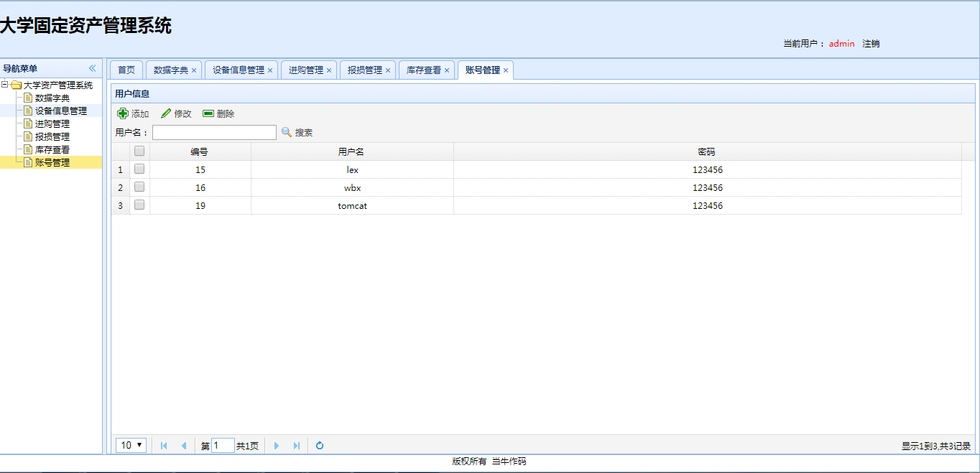Image resolution: width=980 pixels, height=473 pixels.
Task: Click the green add user icon
Action: click(123, 113)
